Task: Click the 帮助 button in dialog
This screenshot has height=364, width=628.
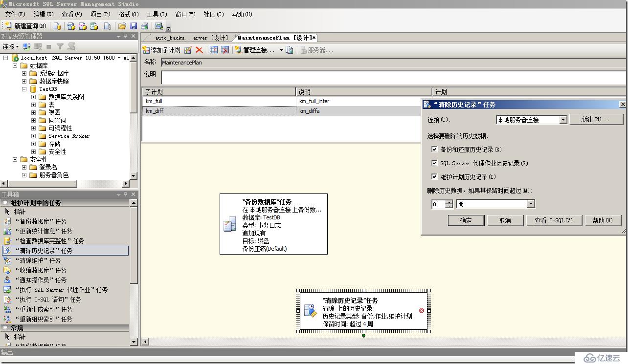Action: pos(603,220)
